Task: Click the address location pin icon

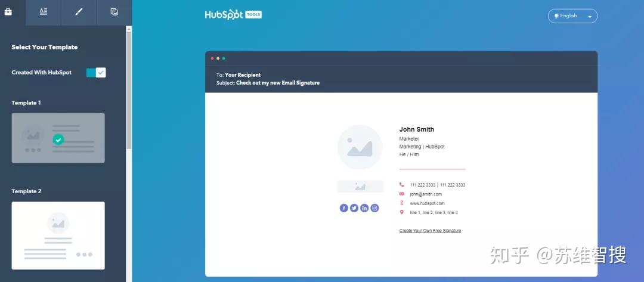Action: [402, 212]
